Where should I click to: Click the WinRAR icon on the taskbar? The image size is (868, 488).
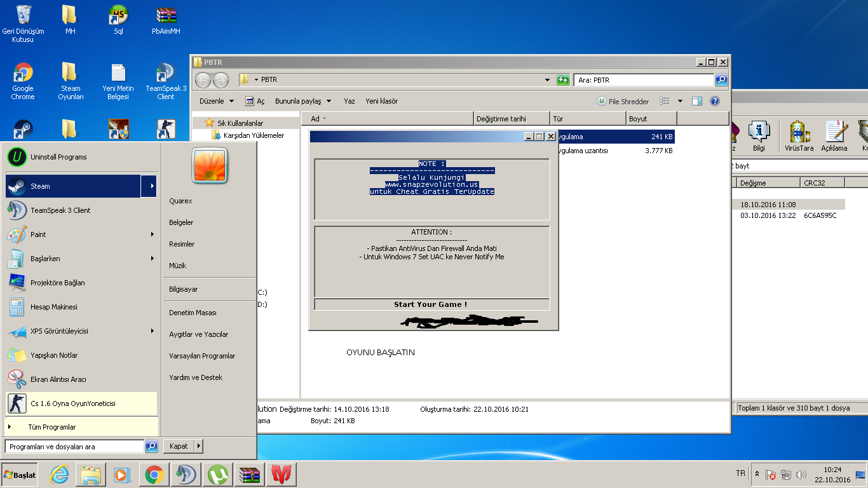(250, 475)
